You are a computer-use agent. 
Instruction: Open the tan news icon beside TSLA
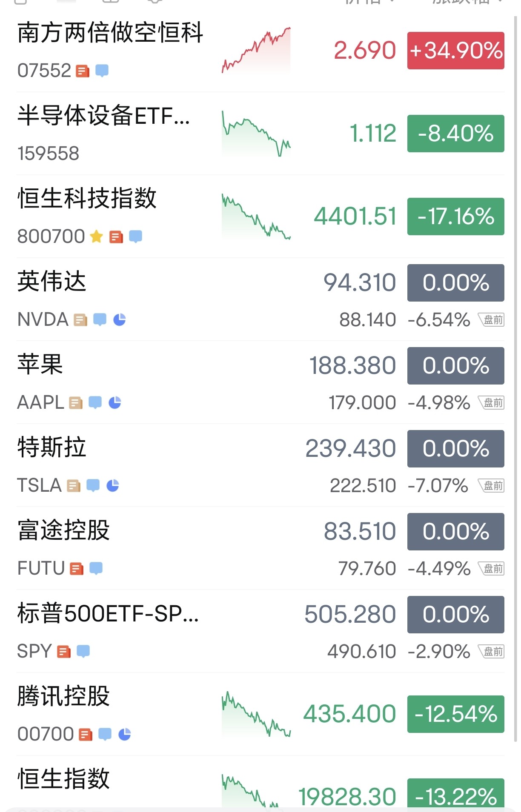click(74, 485)
